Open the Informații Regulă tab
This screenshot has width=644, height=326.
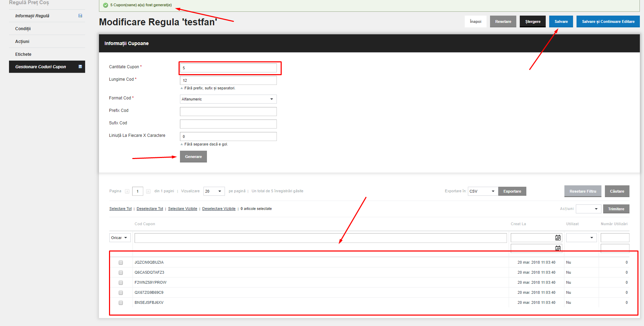[x=47, y=16]
